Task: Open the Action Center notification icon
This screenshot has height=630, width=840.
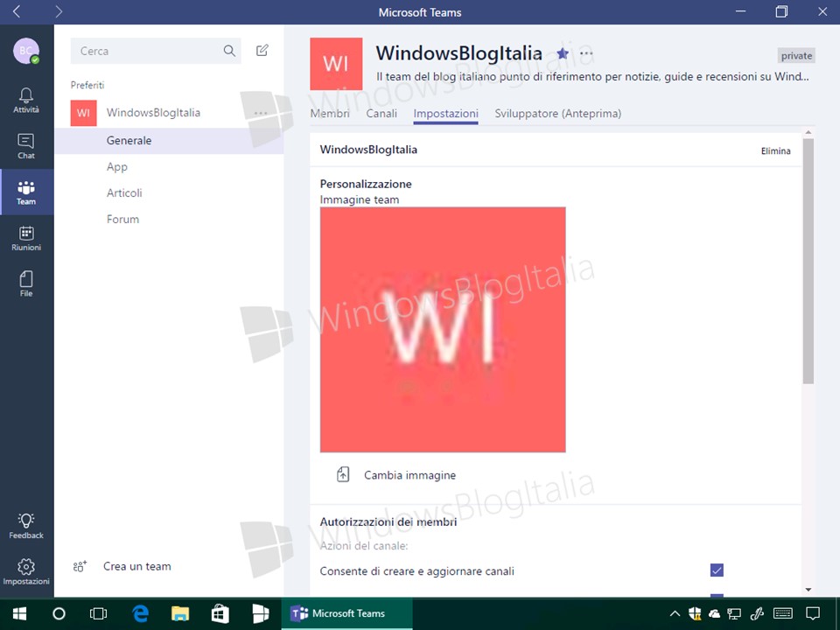Action: [813, 613]
